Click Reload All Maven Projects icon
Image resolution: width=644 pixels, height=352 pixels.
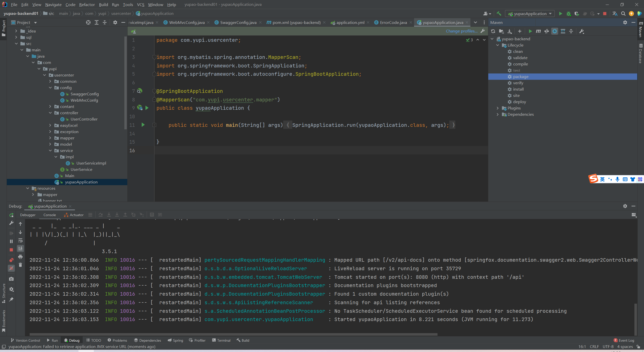pos(493,31)
